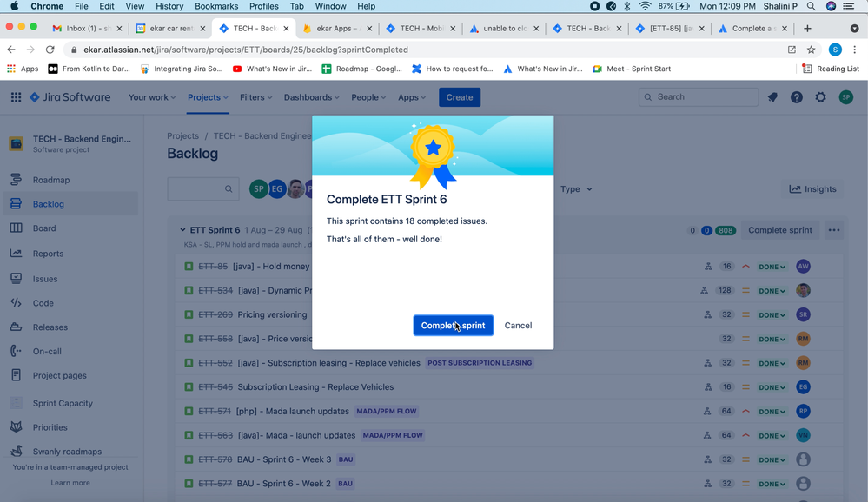Image resolution: width=868 pixels, height=502 pixels.
Task: Focus the Jira Search field
Action: pos(699,97)
